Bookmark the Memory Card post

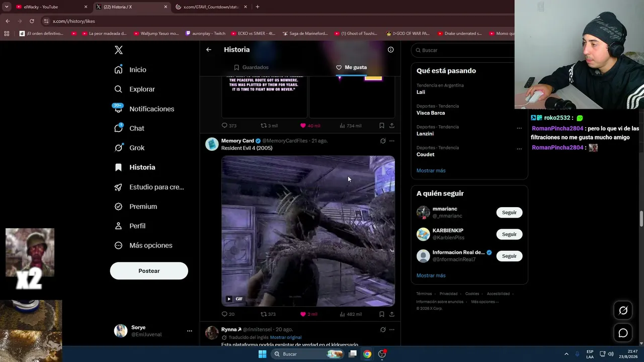click(382, 314)
